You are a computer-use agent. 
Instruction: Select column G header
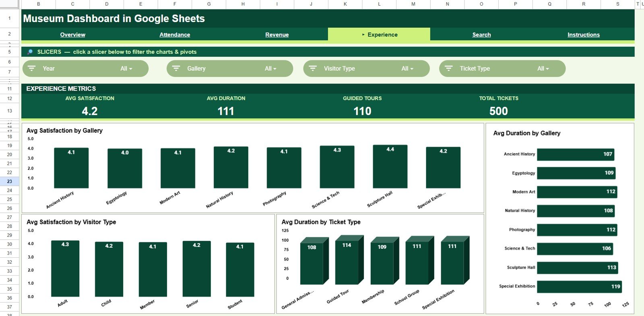tap(209, 4)
